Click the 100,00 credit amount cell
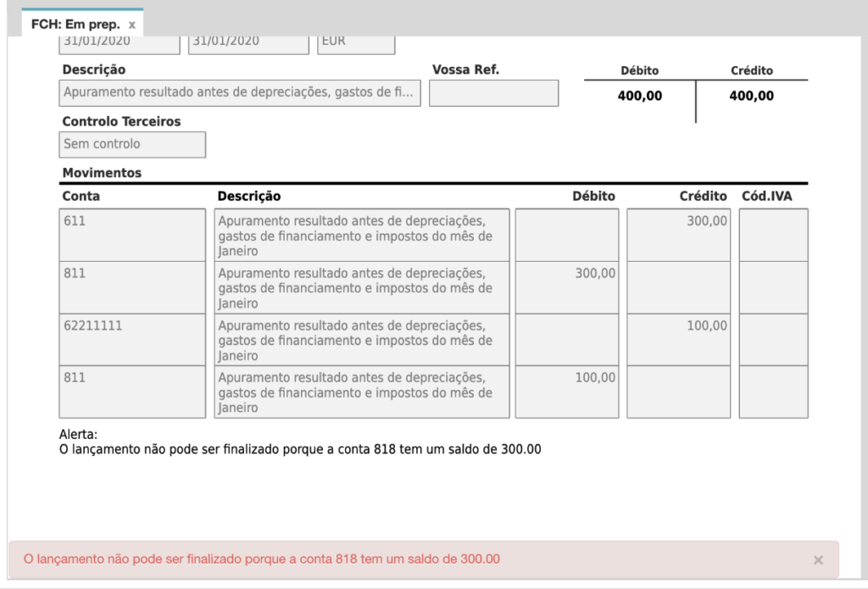 pyautogui.click(x=678, y=340)
